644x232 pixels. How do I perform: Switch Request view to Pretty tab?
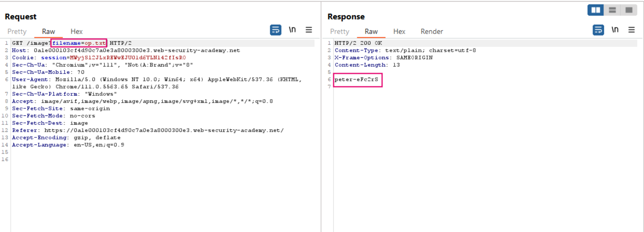tap(17, 32)
